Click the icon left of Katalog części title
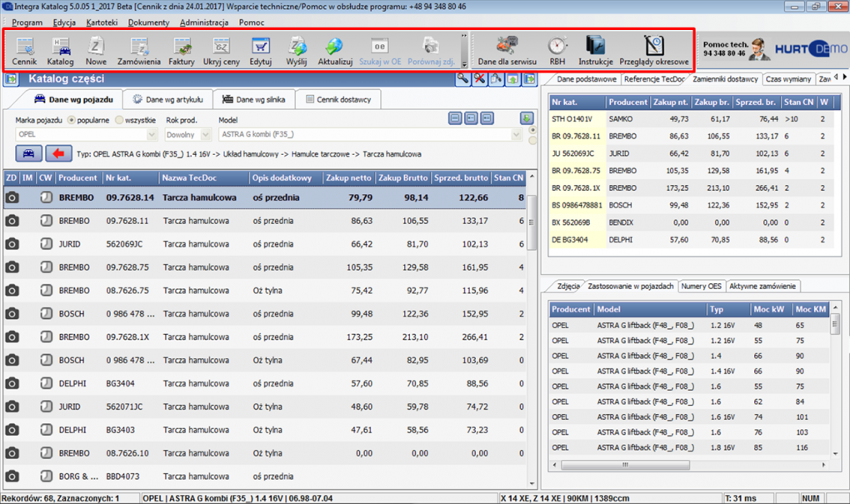The image size is (850, 504). (12, 79)
